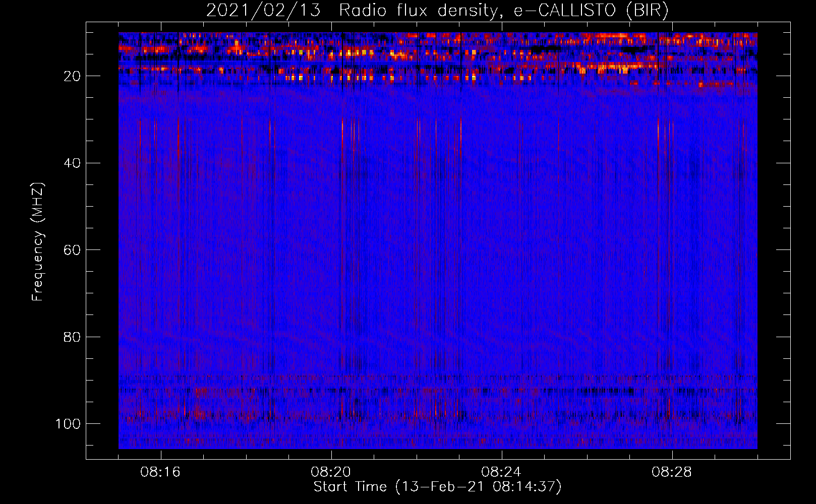Click the '08:28' time tick label
Image resolution: width=816 pixels, height=504 pixels.
coord(672,472)
